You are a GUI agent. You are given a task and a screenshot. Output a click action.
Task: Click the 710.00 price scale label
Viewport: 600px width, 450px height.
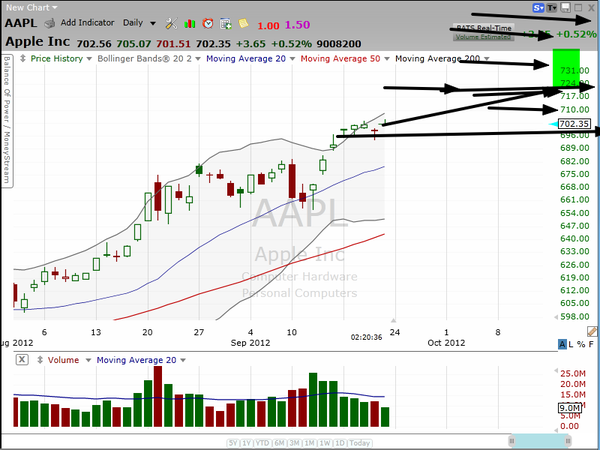click(x=575, y=110)
